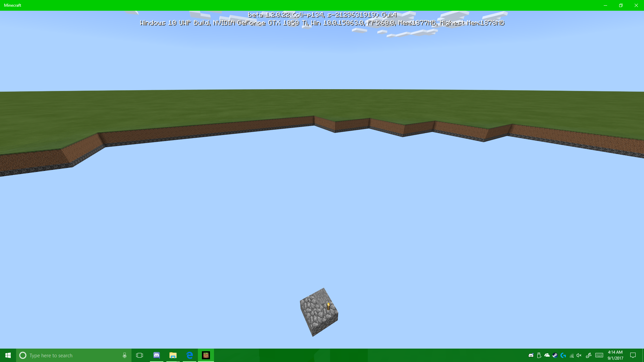Click the Minecraft taskbar icon
The width and height of the screenshot is (644, 362).
point(206,355)
